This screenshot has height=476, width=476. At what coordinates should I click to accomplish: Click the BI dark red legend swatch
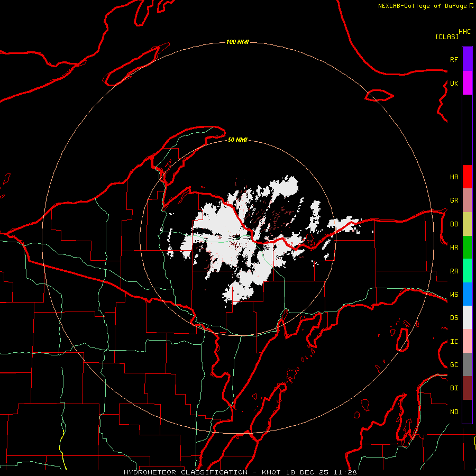467,388
